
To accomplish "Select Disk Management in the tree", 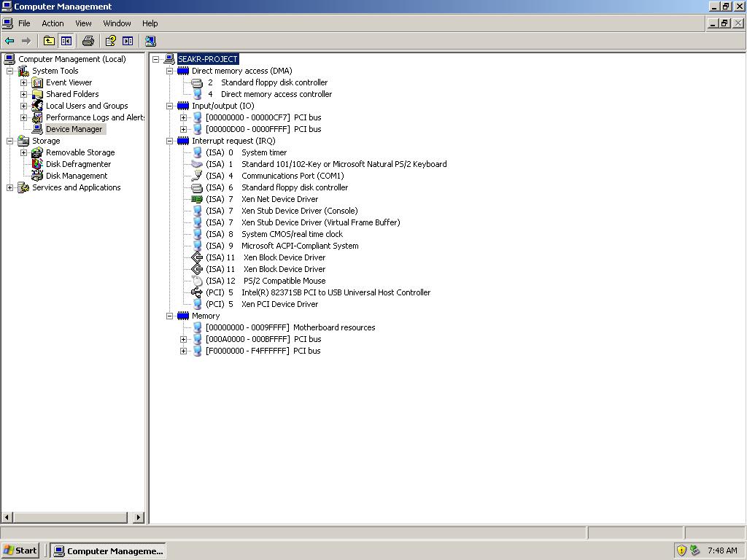I will [76, 176].
